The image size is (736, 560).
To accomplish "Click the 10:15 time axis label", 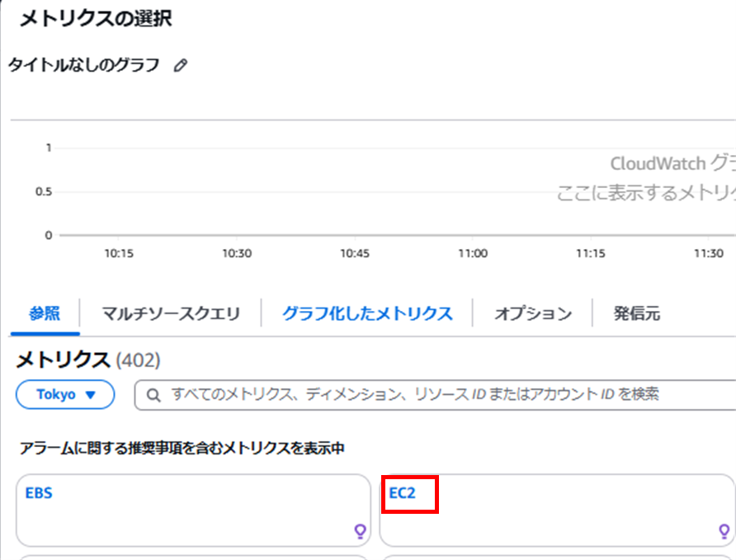I will pyautogui.click(x=119, y=253).
